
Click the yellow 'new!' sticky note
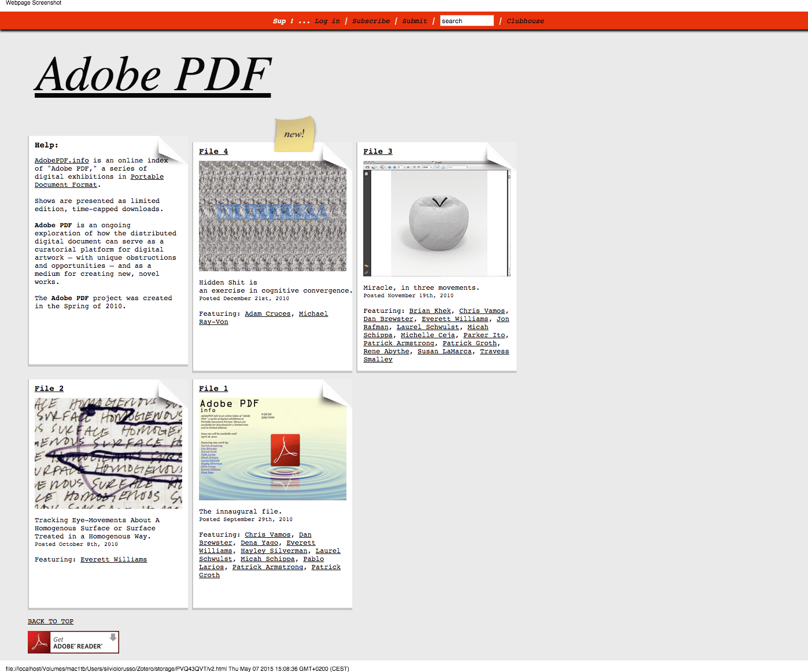(x=295, y=134)
